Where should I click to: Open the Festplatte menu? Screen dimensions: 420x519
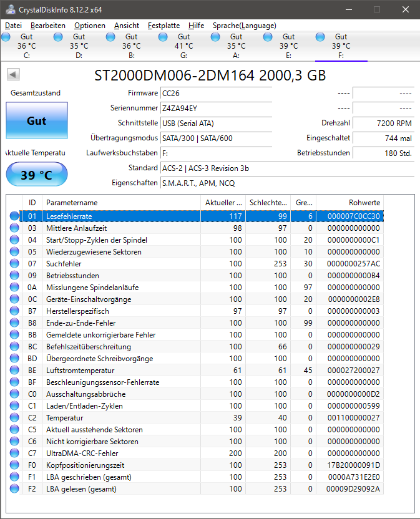(x=164, y=26)
